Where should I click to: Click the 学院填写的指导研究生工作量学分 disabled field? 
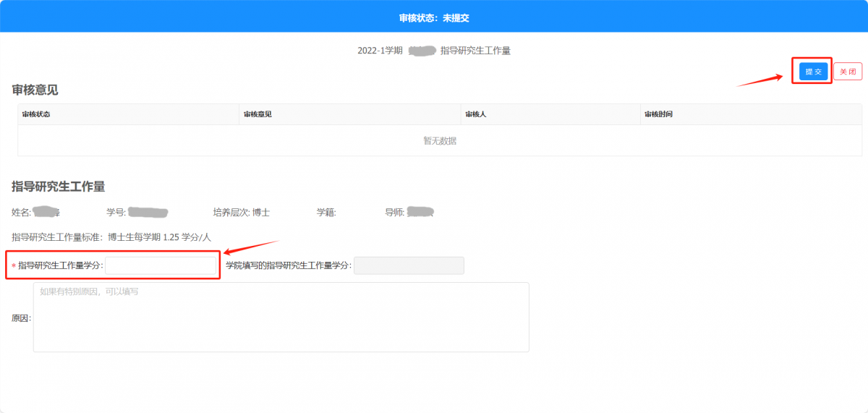[x=409, y=265]
